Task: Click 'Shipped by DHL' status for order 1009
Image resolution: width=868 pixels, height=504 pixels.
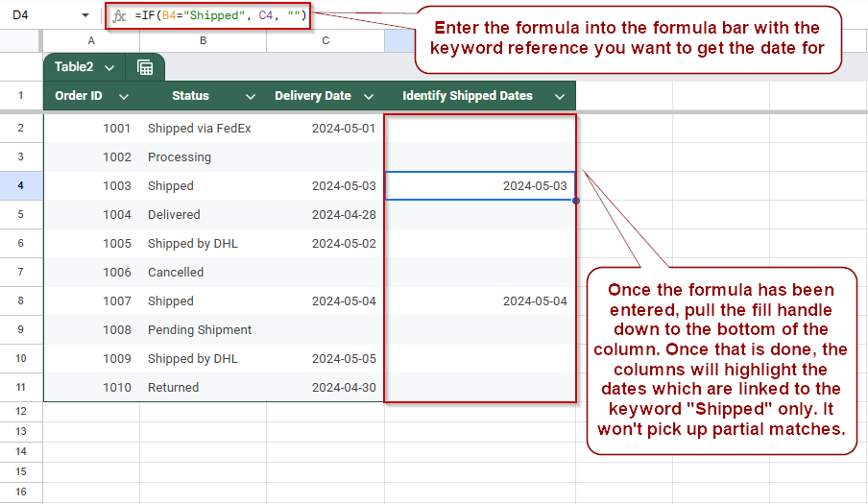Action: coord(204,358)
